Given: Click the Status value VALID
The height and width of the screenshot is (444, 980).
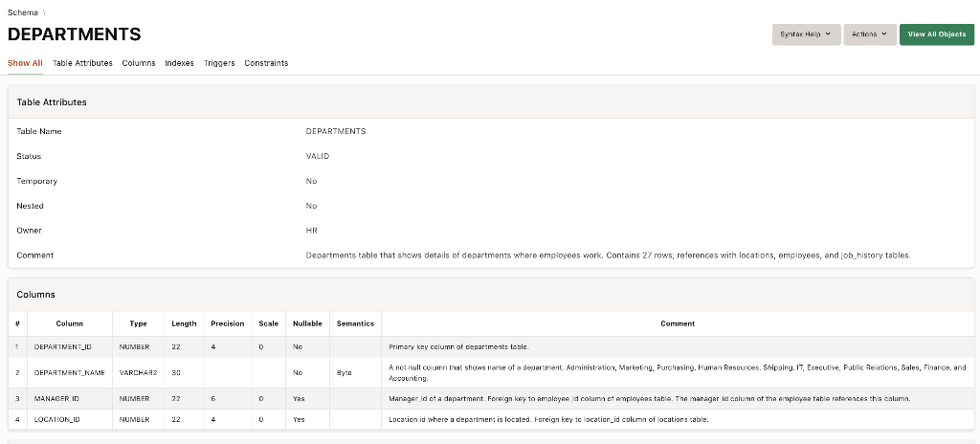Looking at the screenshot, I should coord(318,156).
